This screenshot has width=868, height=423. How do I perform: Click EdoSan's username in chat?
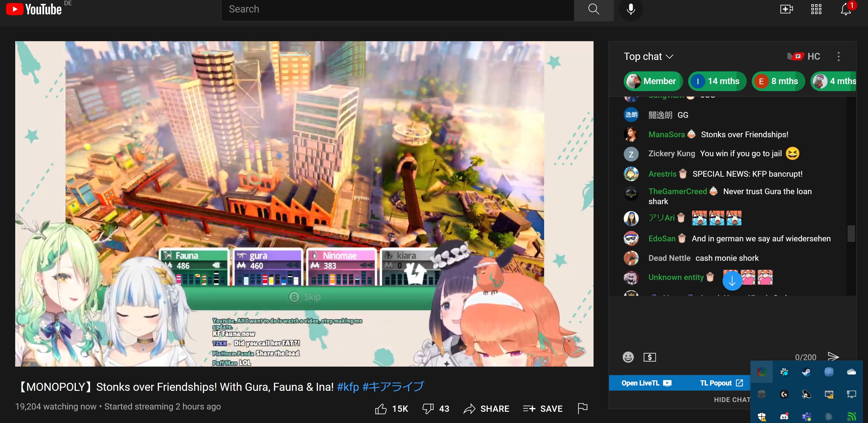[662, 239]
